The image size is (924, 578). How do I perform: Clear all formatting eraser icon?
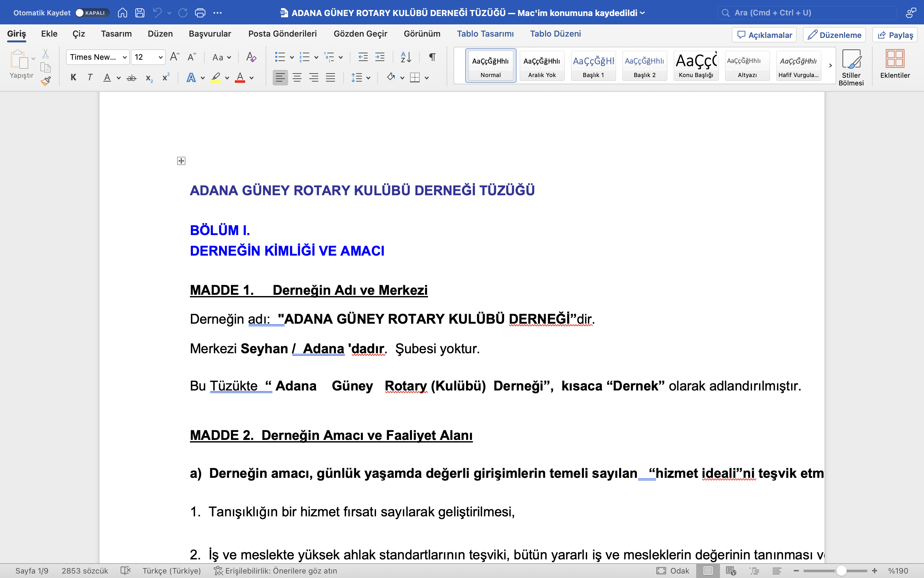coord(251,57)
